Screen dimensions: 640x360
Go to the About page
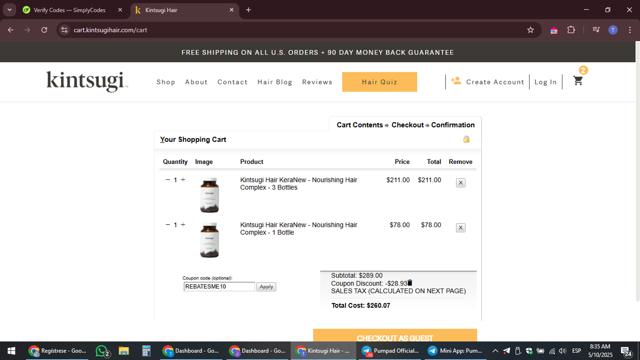tap(196, 82)
